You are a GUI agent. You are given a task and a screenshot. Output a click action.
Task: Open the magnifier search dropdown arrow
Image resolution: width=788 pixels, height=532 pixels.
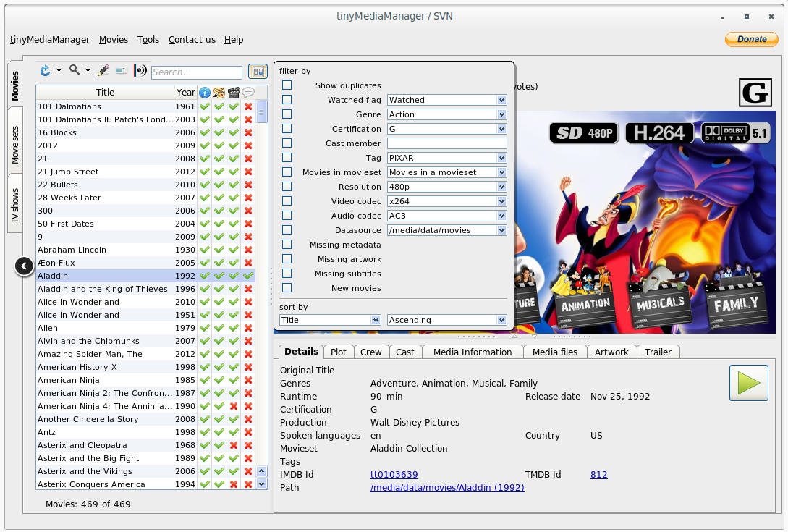(88, 70)
